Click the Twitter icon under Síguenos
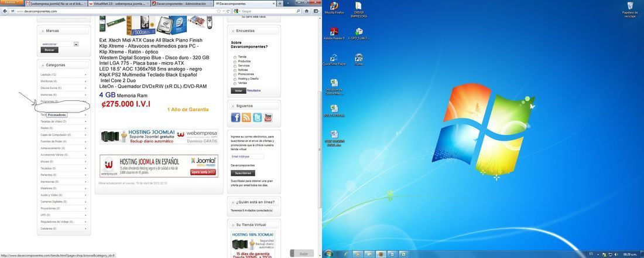 click(x=257, y=118)
